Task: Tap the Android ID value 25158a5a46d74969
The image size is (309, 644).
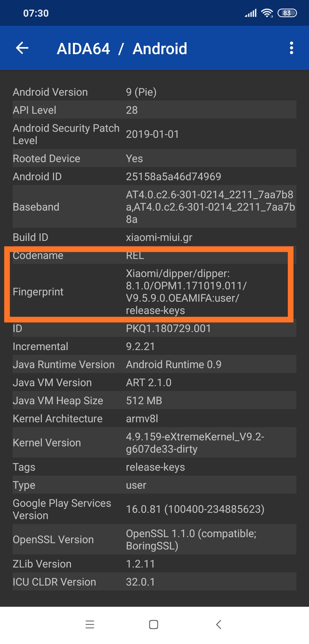Action: [x=173, y=176]
